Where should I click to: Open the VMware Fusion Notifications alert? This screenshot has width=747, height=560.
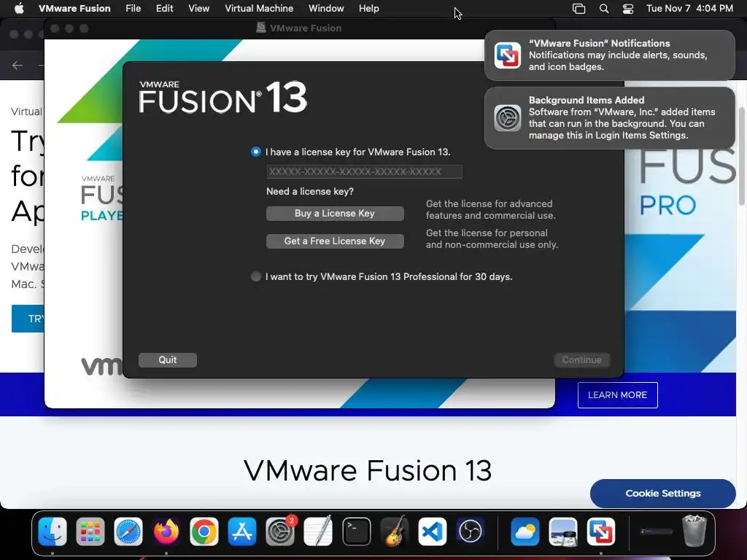[609, 55]
